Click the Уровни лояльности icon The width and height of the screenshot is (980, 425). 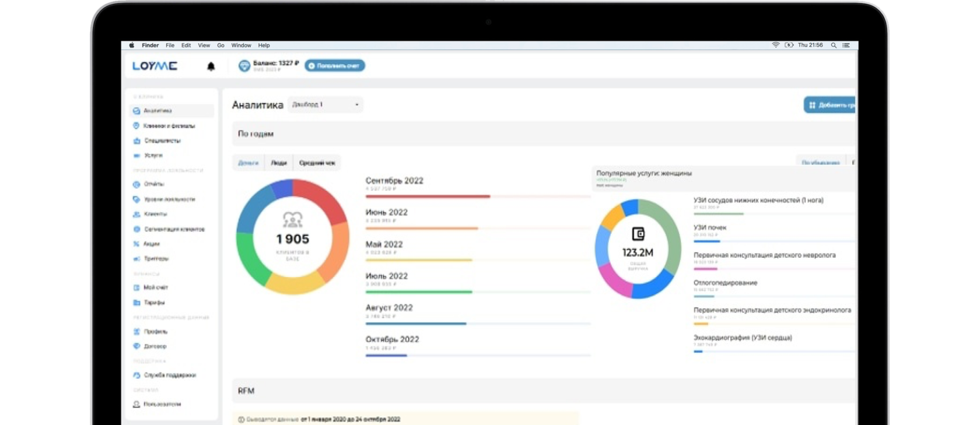pos(136,199)
